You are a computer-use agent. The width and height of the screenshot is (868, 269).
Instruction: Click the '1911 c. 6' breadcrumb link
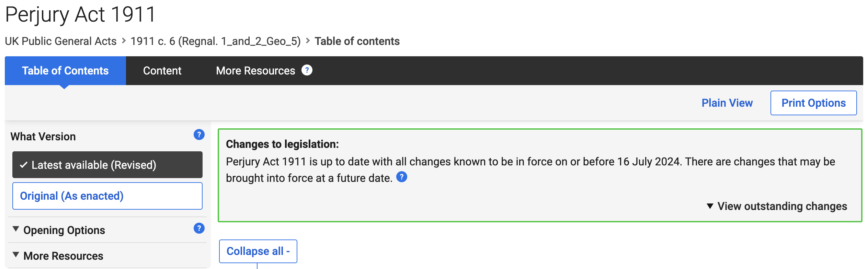click(x=215, y=41)
